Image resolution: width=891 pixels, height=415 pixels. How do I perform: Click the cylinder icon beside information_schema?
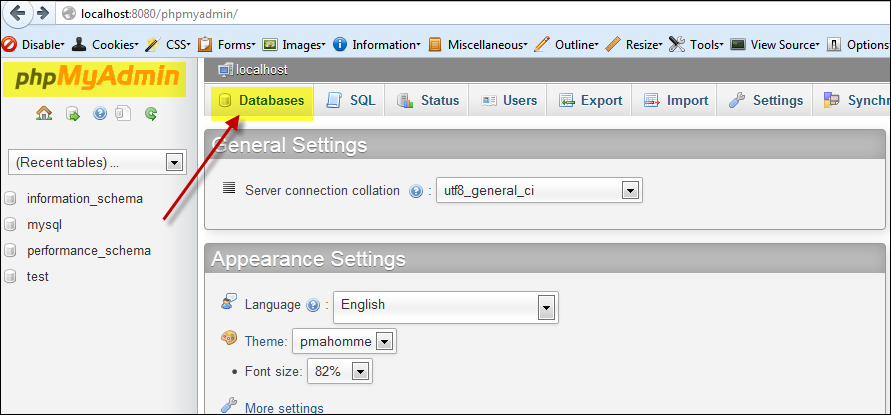pos(10,199)
